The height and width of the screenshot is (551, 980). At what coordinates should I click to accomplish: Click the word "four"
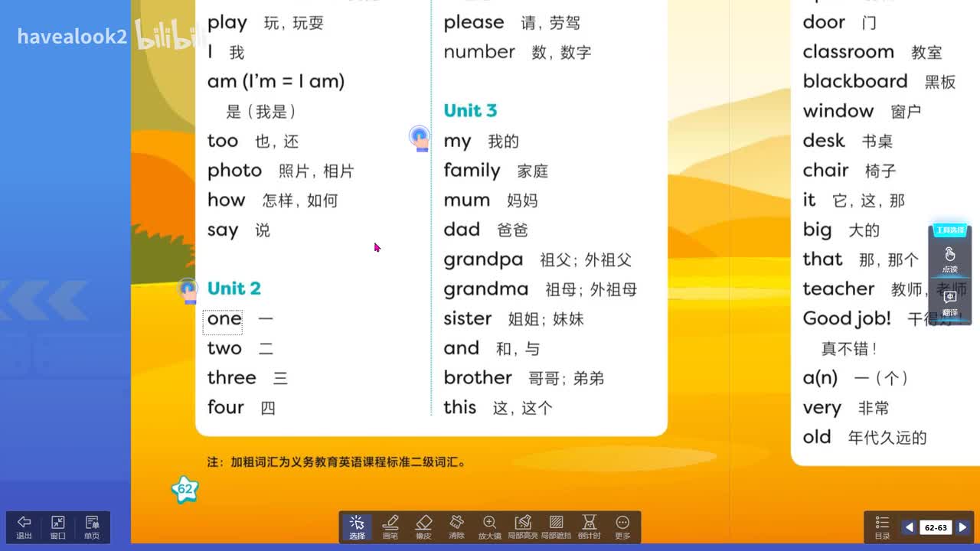tap(226, 407)
